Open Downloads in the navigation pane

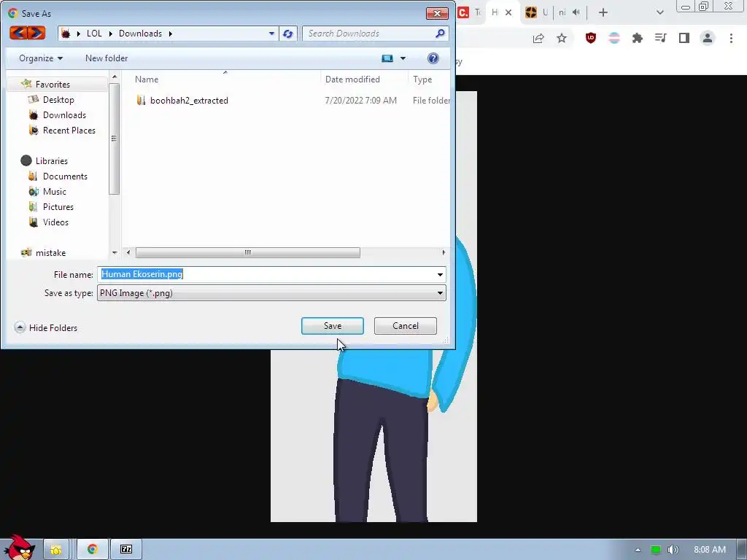click(64, 114)
